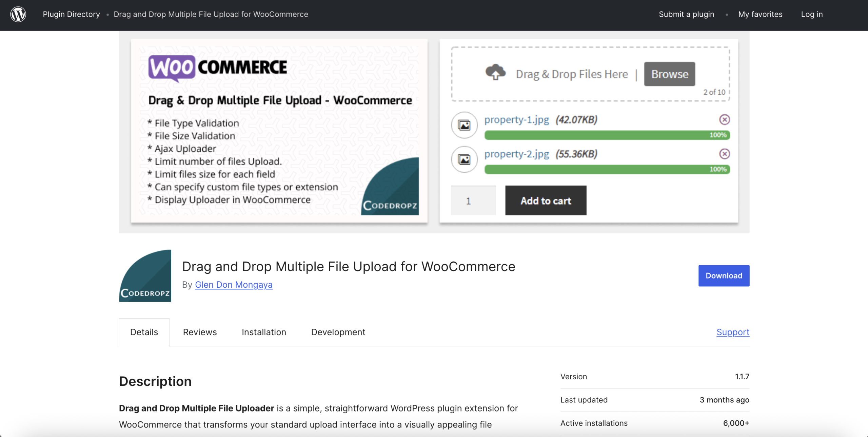Image resolution: width=868 pixels, height=437 pixels.
Task: Click the Last updated 3 months ago value
Action: click(x=725, y=400)
